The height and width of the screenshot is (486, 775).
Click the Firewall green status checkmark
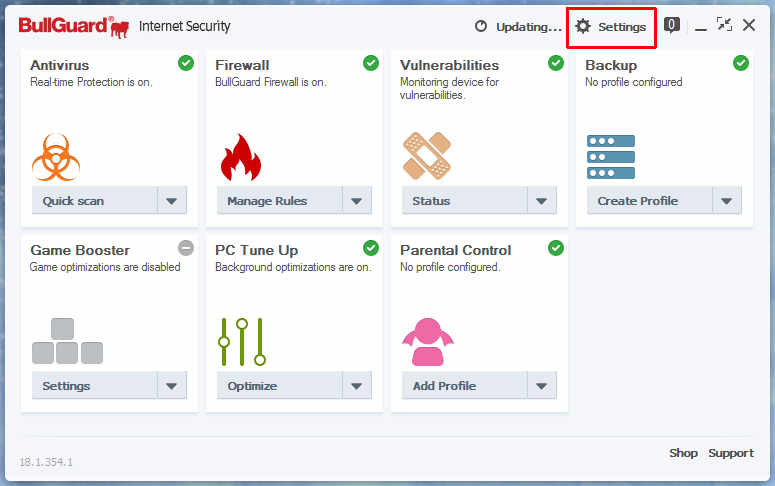click(371, 63)
